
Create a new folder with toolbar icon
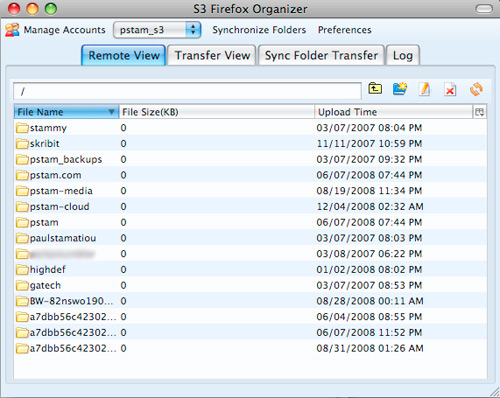(400, 89)
